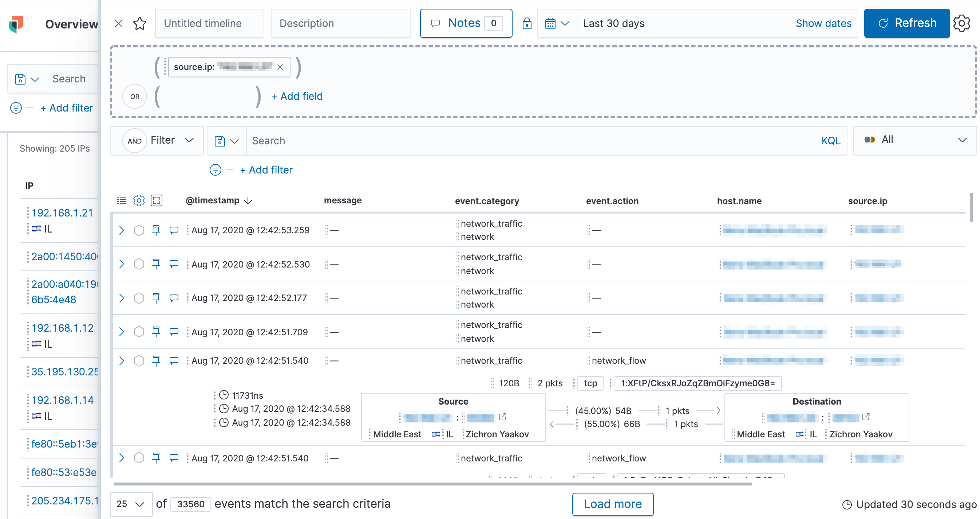Open the rows-per-page dropdown showing 25
The image size is (980, 519).
(131, 504)
